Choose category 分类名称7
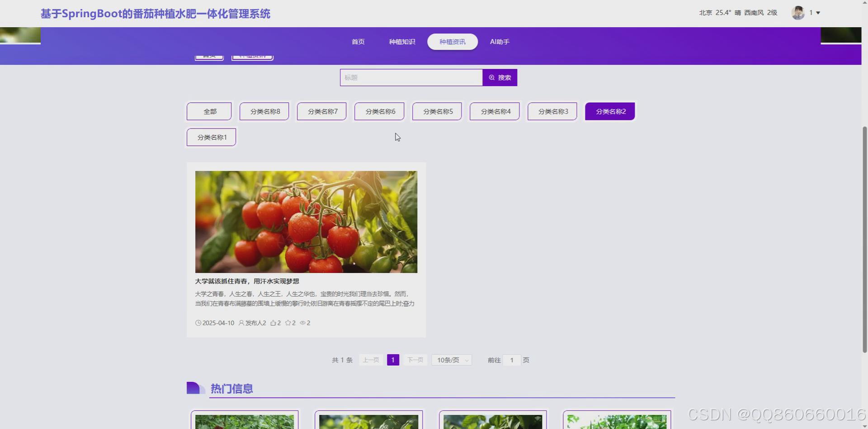The width and height of the screenshot is (868, 429). (322, 111)
